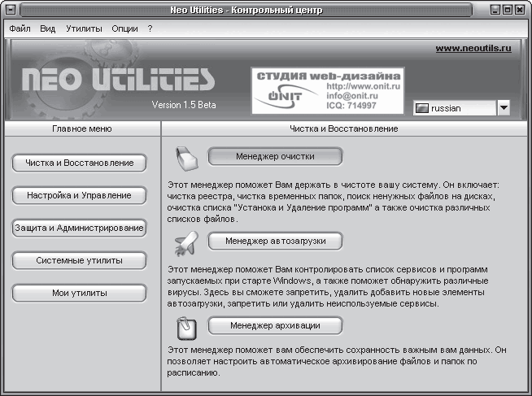532x396 pixels.
Task: Select Чистка и Восстановление in main menu
Action: tap(80, 163)
